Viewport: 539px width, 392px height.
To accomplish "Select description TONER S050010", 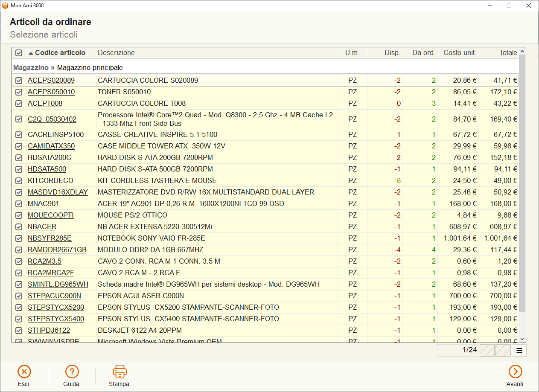I will coord(124,92).
